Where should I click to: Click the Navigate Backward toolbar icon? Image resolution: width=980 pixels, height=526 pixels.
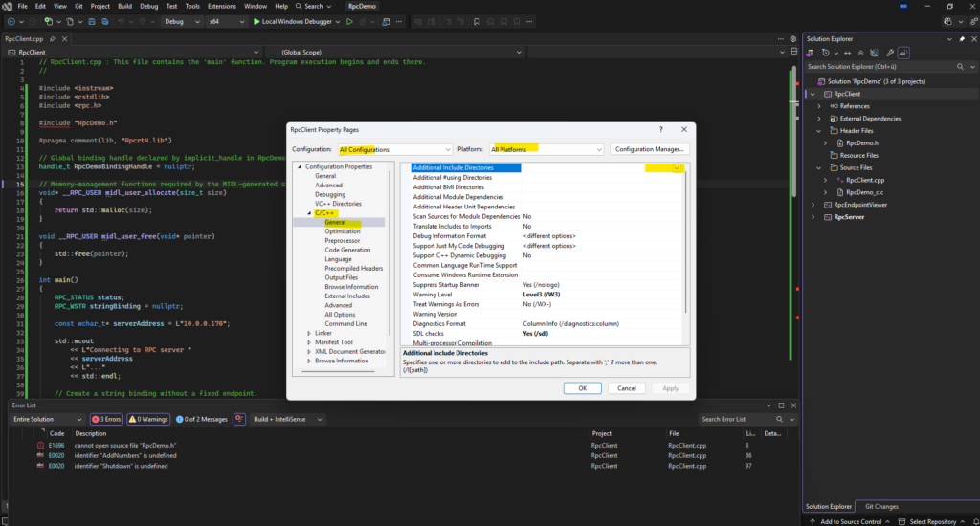(11, 21)
